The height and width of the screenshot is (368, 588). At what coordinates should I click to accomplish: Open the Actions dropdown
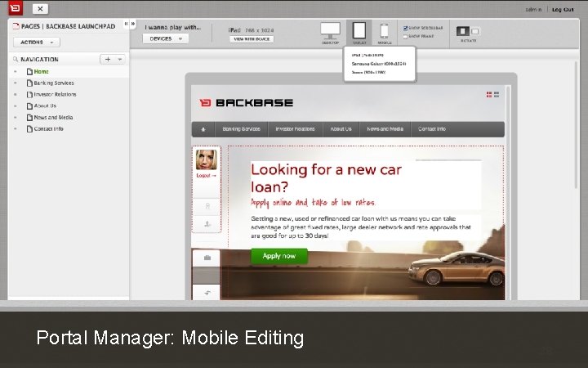point(37,42)
